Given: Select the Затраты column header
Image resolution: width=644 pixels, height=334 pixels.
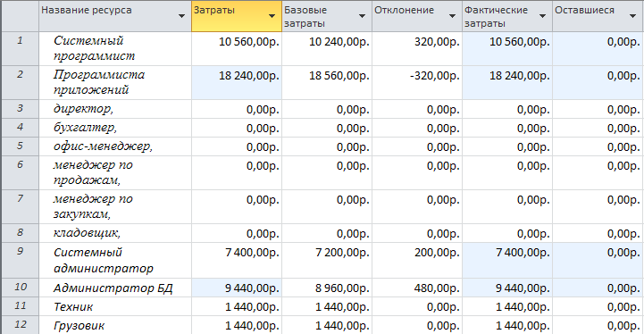Looking at the screenshot, I should click(x=237, y=16).
